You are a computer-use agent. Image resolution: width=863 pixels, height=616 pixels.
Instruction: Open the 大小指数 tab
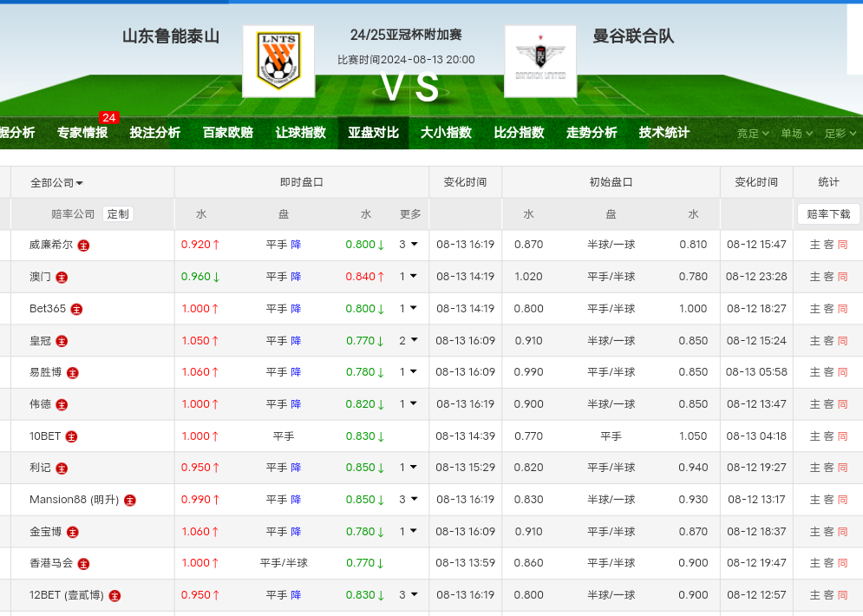point(446,133)
